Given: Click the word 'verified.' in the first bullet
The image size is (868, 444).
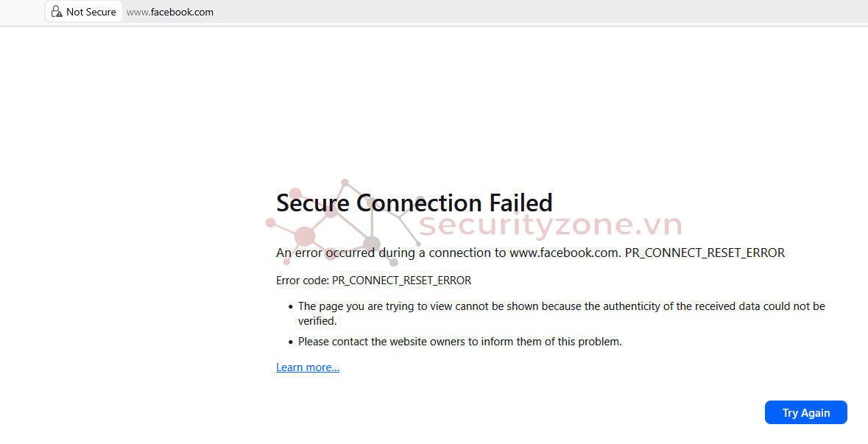Looking at the screenshot, I should (317, 321).
